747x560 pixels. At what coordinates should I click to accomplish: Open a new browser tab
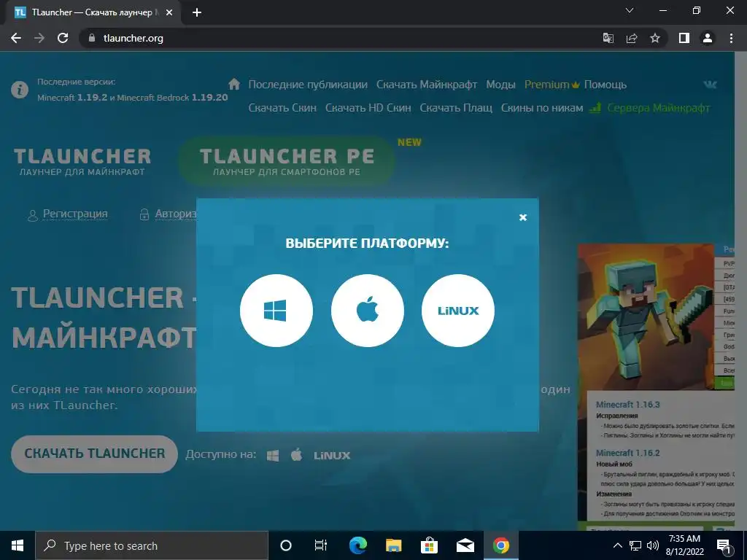pyautogui.click(x=197, y=12)
